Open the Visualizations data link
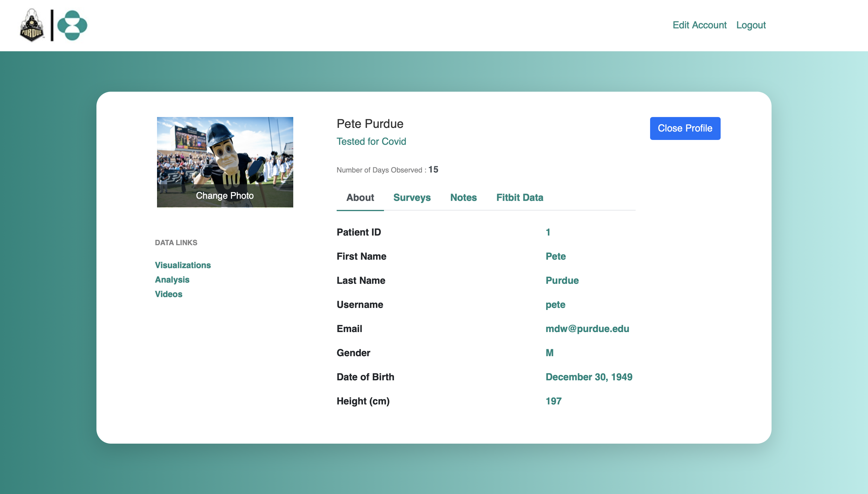Screen dimensions: 868x494 [183, 265]
